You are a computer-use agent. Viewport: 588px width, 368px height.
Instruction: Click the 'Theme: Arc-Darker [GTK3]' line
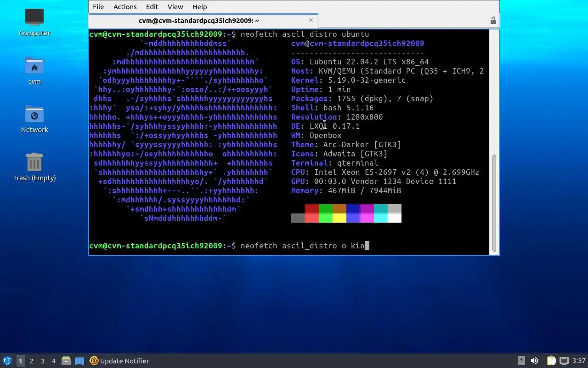pyautogui.click(x=346, y=144)
